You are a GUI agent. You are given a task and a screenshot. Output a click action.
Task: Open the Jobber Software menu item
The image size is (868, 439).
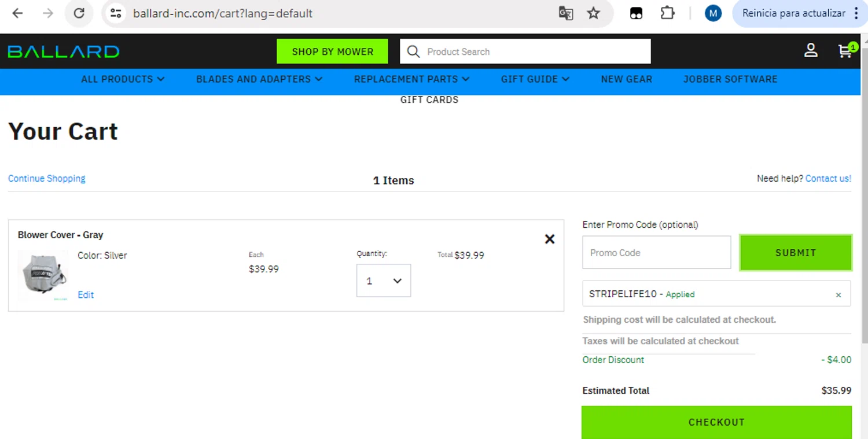point(730,79)
